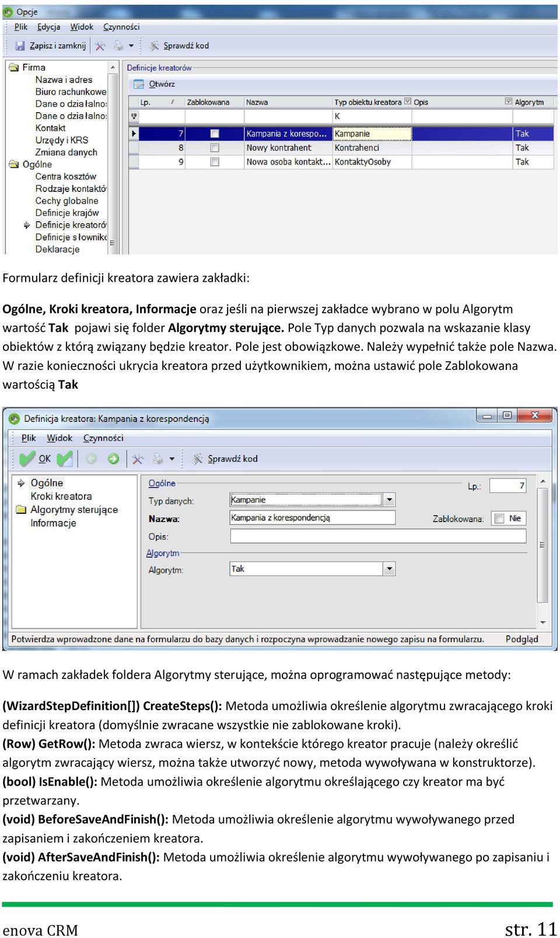Click the row selector arrow of row 7
The width and height of the screenshot is (560, 938).
[134, 134]
